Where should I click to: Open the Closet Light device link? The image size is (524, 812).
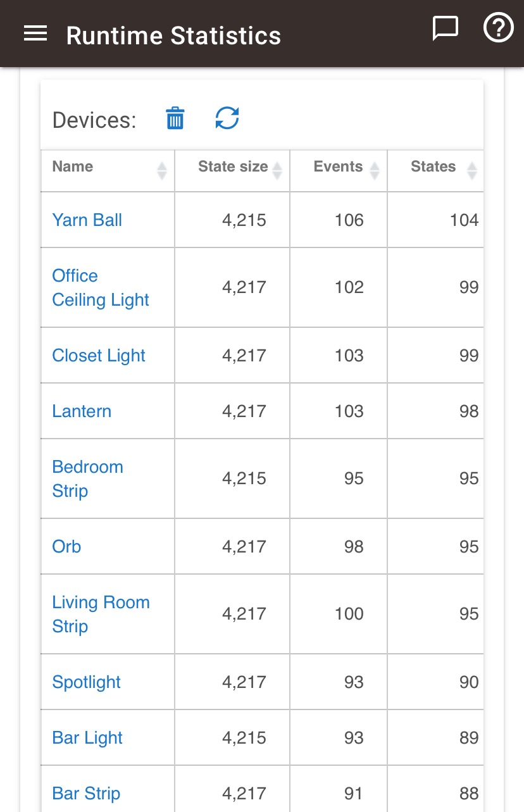[x=99, y=356]
